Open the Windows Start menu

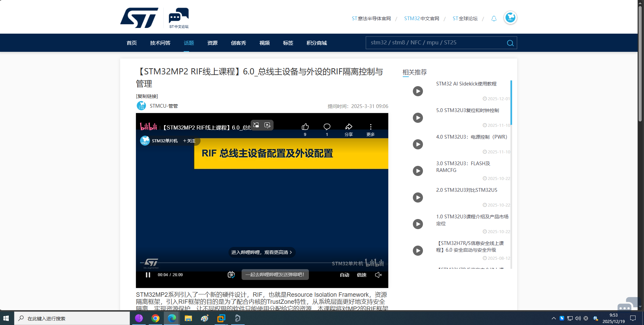pyautogui.click(x=6, y=318)
